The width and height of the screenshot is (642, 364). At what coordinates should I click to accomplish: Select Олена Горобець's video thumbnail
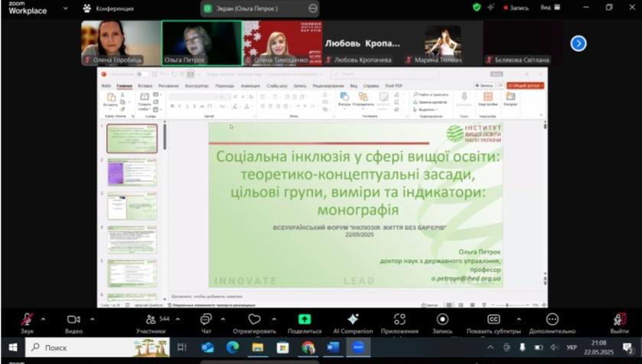point(120,43)
